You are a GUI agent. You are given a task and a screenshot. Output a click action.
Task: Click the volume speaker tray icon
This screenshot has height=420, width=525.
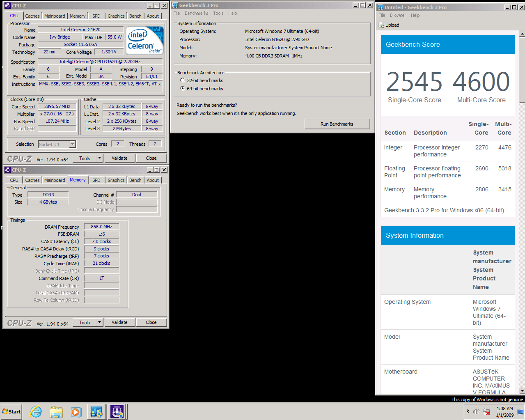[x=476, y=412]
